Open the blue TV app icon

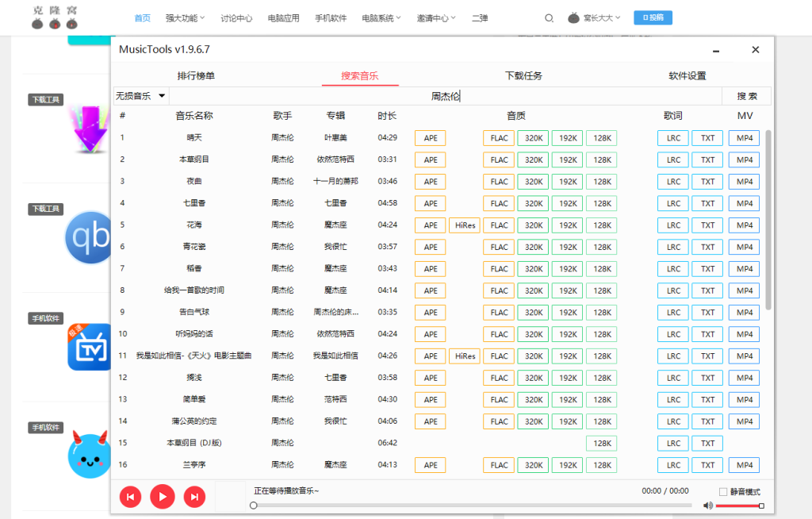click(x=90, y=347)
